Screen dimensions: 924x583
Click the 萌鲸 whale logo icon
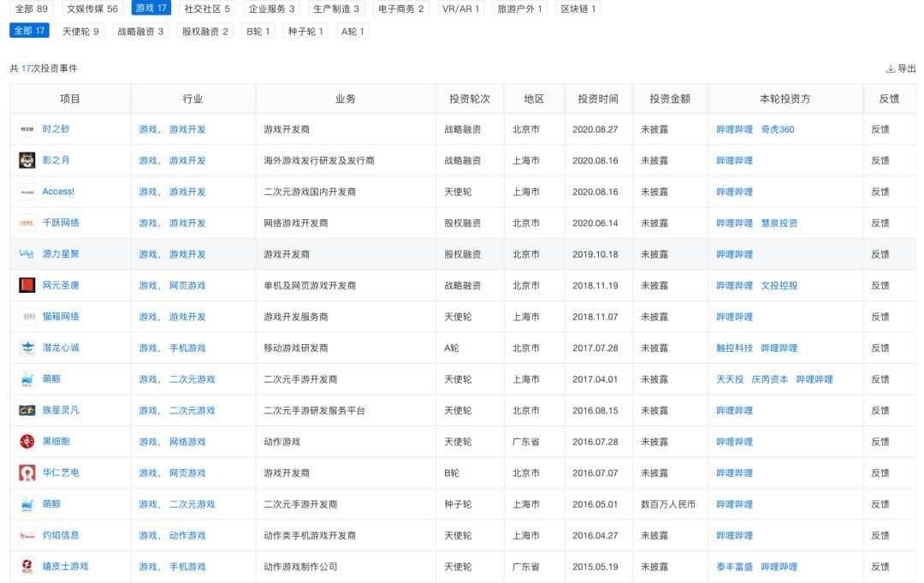[x=26, y=379]
